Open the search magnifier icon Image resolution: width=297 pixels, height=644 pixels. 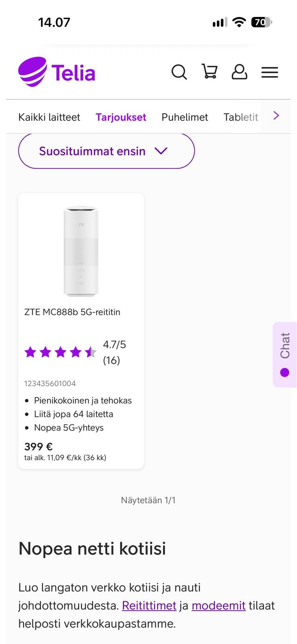tap(179, 72)
